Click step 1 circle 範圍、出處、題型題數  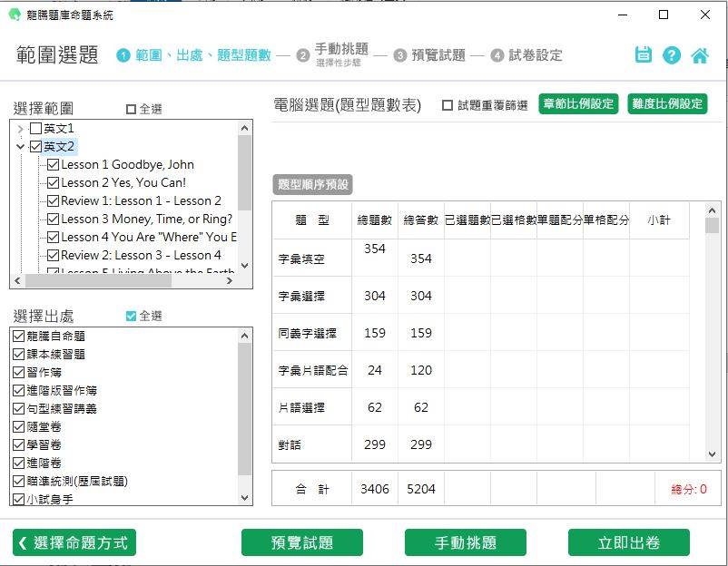123,55
